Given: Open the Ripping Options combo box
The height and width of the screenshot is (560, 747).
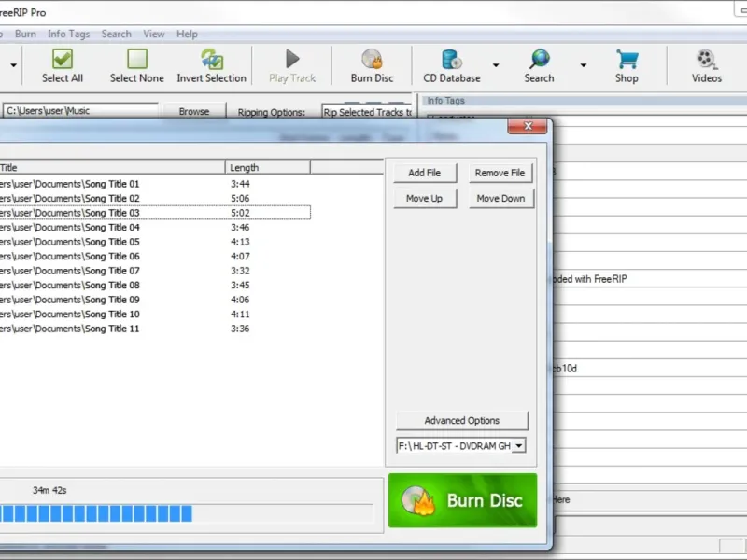Looking at the screenshot, I should click(x=367, y=112).
